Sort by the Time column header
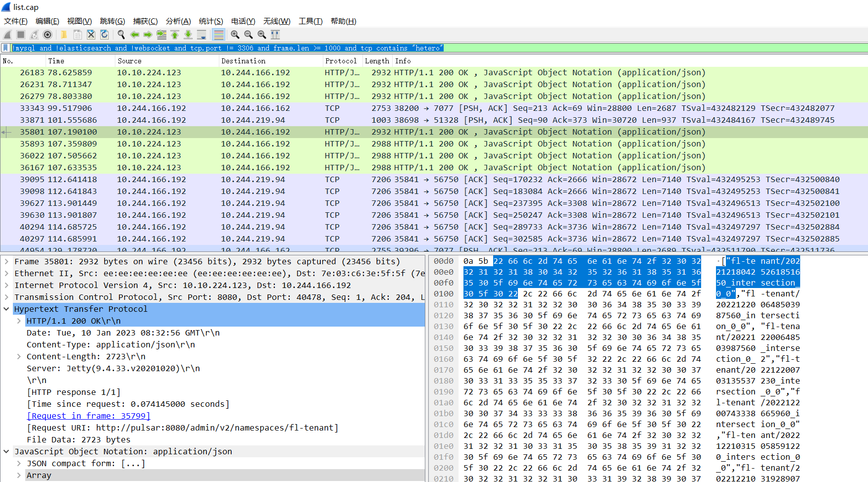Image resolution: width=868 pixels, height=482 pixels. (x=80, y=61)
